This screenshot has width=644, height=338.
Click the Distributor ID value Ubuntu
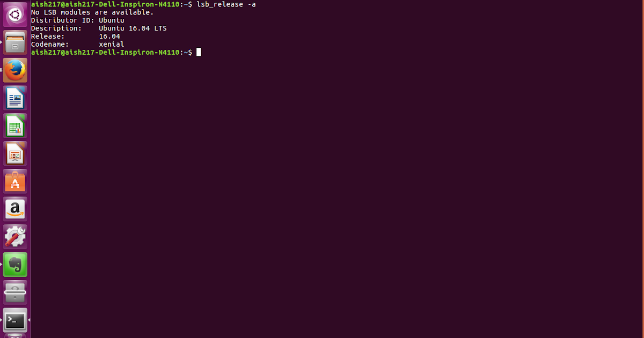pyautogui.click(x=112, y=20)
